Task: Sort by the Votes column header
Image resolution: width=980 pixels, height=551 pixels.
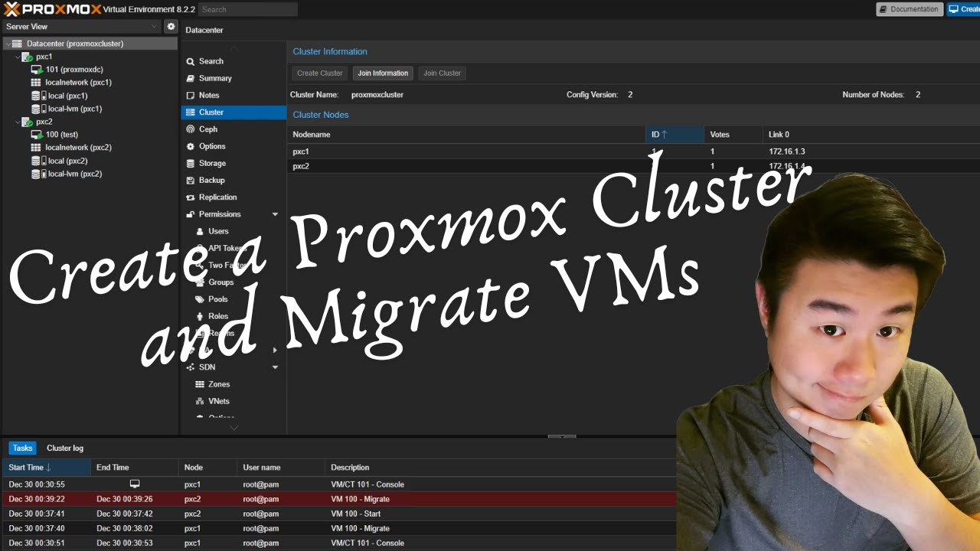Action: coord(733,135)
